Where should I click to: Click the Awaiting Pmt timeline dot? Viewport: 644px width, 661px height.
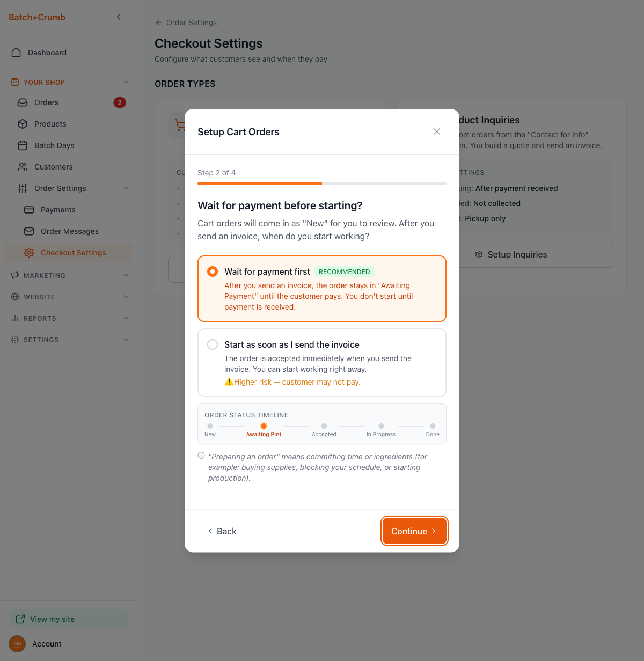(264, 426)
